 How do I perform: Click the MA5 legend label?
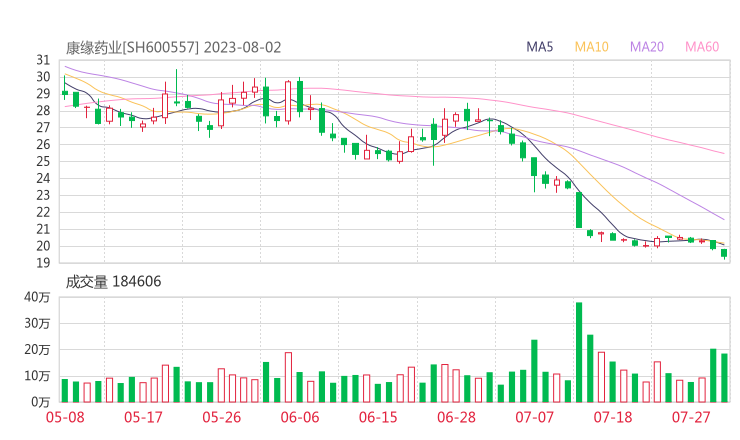pyautogui.click(x=539, y=47)
